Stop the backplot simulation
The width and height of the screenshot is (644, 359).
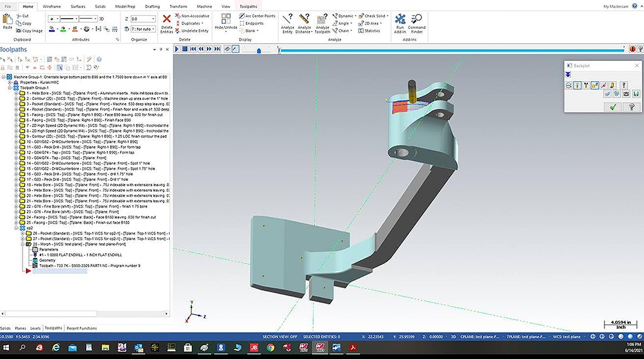click(x=185, y=49)
